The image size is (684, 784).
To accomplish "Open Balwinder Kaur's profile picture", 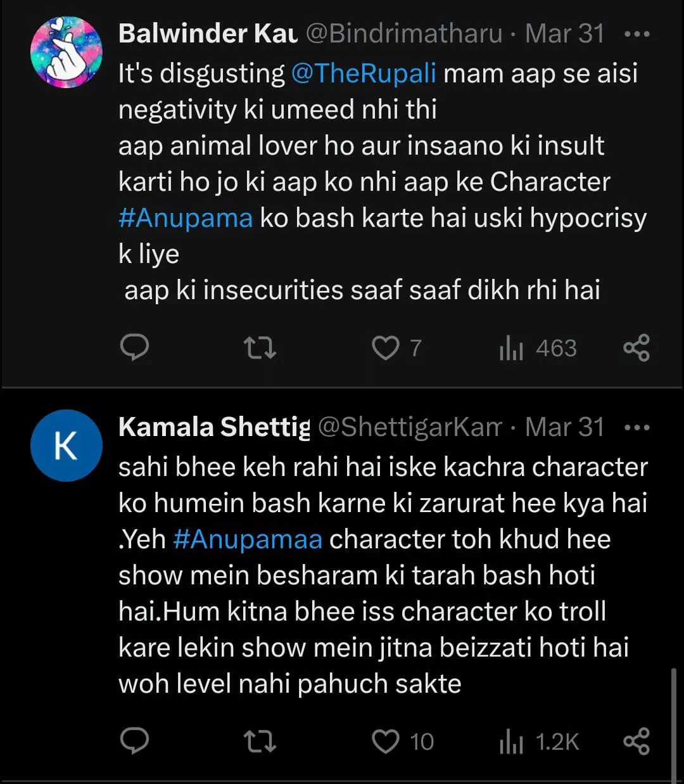I will click(66, 53).
